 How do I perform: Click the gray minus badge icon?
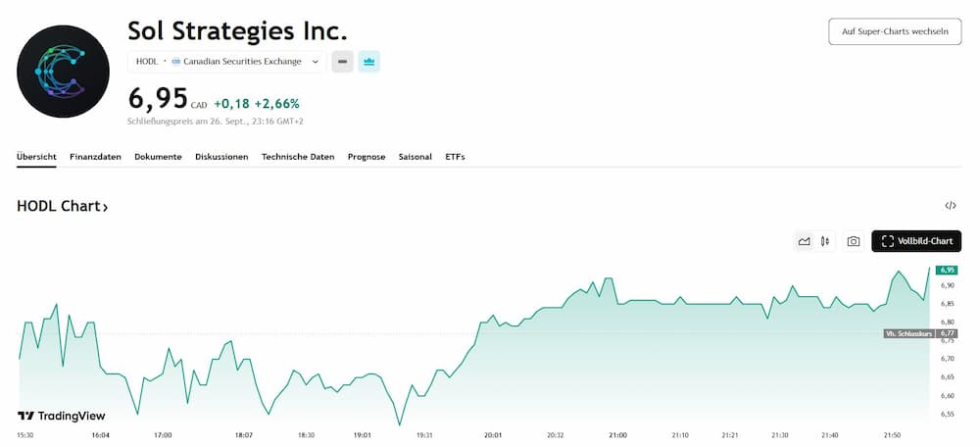(x=342, y=62)
